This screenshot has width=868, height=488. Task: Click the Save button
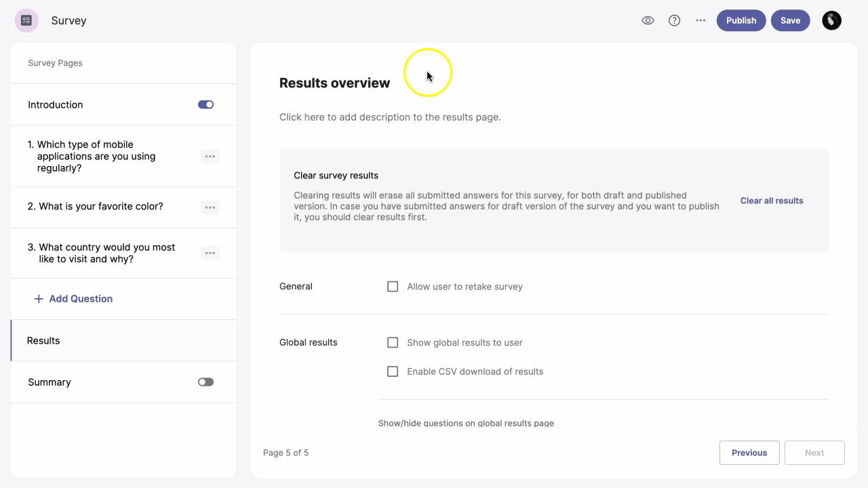click(x=790, y=20)
